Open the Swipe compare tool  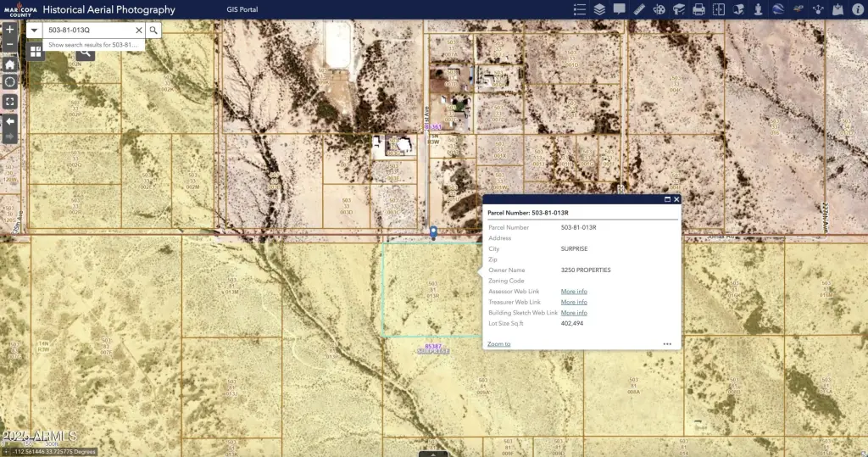(719, 9)
